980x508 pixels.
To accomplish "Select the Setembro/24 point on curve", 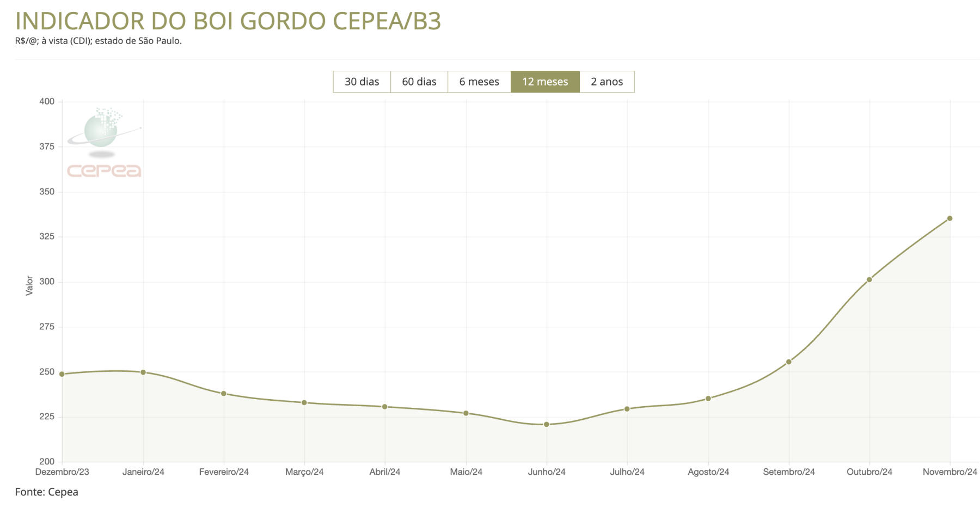I will (789, 362).
